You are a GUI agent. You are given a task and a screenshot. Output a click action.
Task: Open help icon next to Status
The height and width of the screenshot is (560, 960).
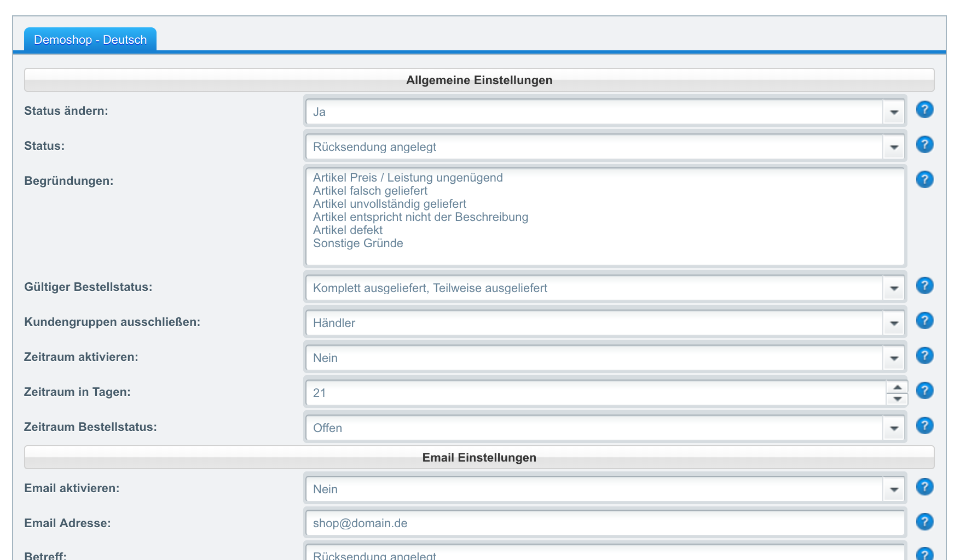point(924,145)
